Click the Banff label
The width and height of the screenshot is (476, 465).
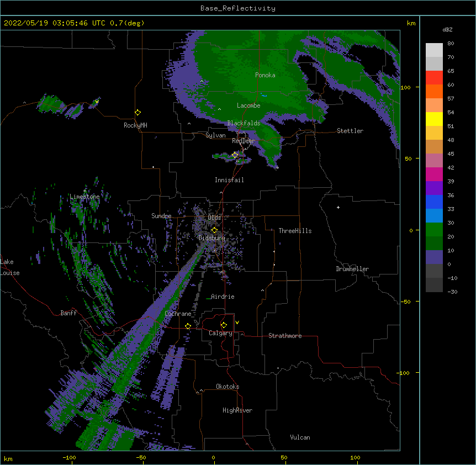click(68, 313)
